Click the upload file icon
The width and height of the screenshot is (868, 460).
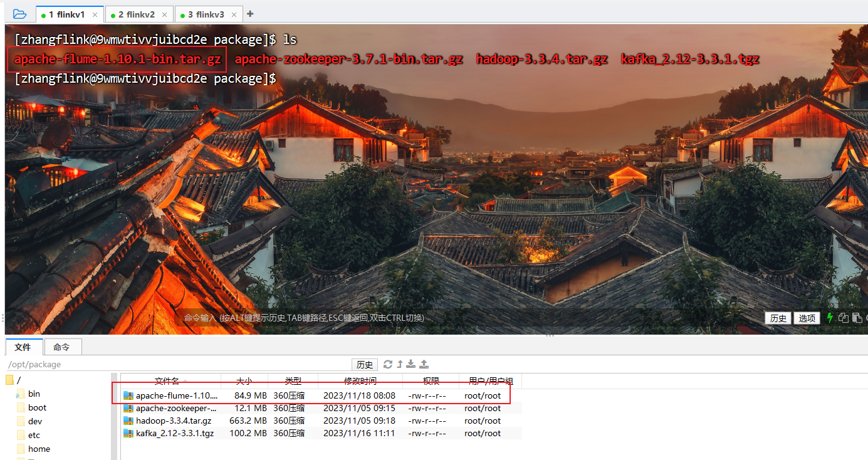point(422,363)
